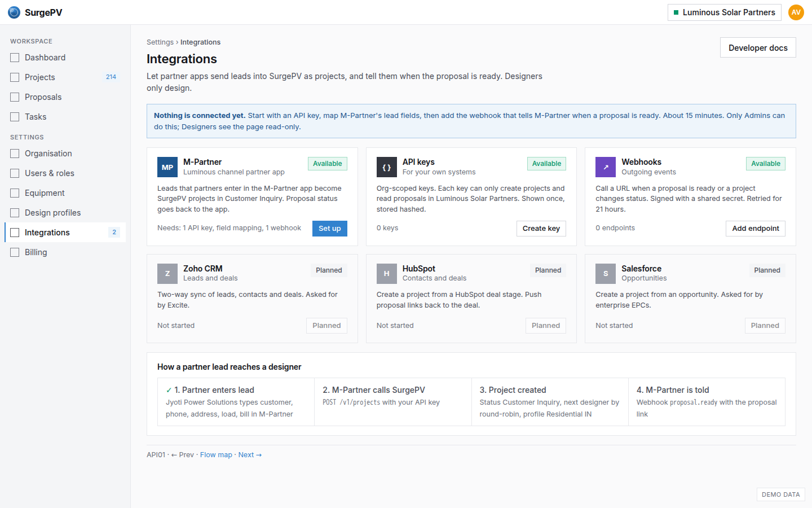Click the M-Partner MP icon

pos(167,167)
